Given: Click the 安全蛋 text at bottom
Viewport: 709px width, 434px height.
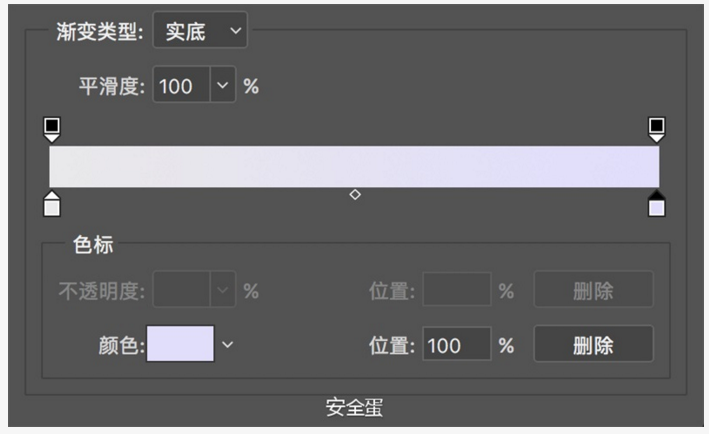Looking at the screenshot, I should point(354,408).
